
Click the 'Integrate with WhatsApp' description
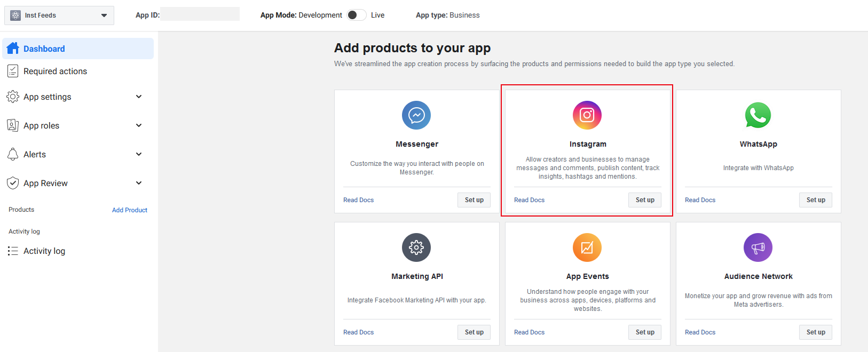coord(758,168)
